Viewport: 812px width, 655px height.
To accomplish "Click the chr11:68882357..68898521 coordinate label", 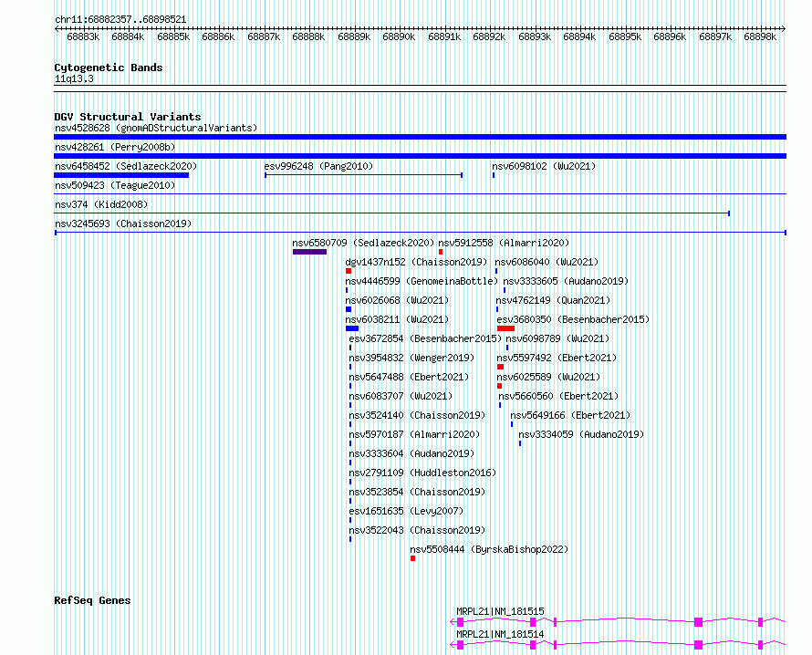I will coord(120,19).
